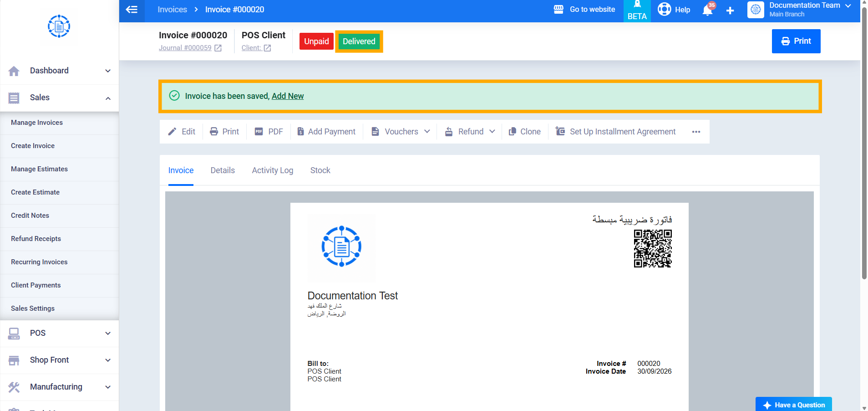
Task: Click the PDF file icon
Action: pyautogui.click(x=259, y=132)
